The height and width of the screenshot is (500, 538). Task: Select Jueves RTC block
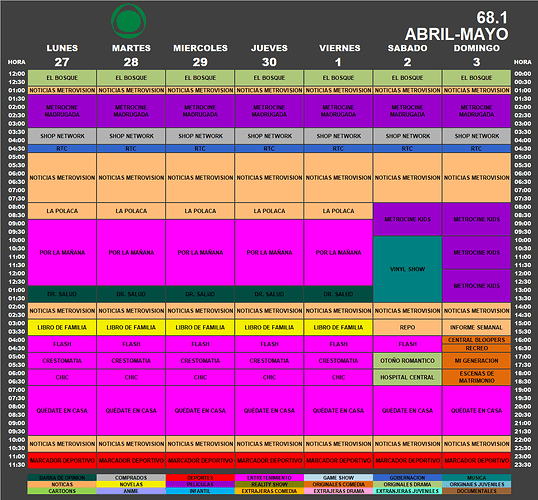pos(269,149)
